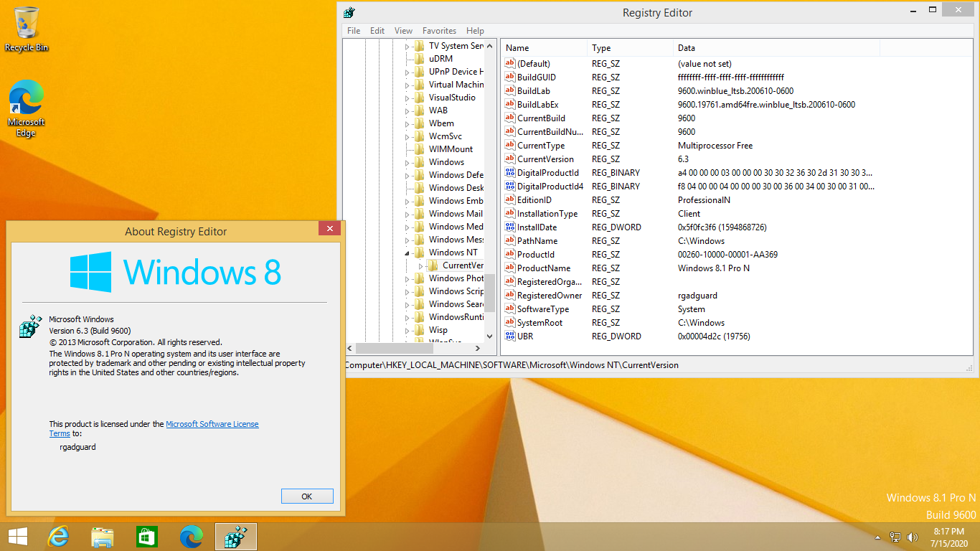Expand the WcmSvc tree node
The width and height of the screenshot is (980, 551).
pyautogui.click(x=407, y=137)
